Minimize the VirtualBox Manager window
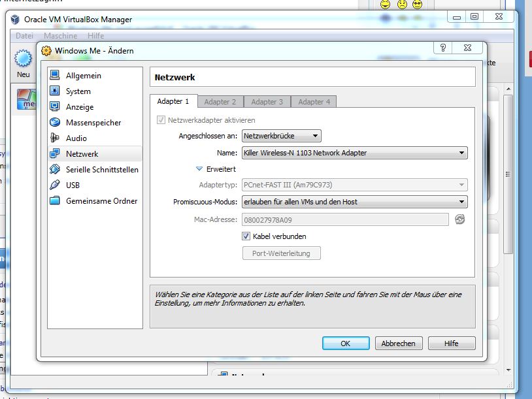This screenshot has width=532, height=399. coord(457,16)
